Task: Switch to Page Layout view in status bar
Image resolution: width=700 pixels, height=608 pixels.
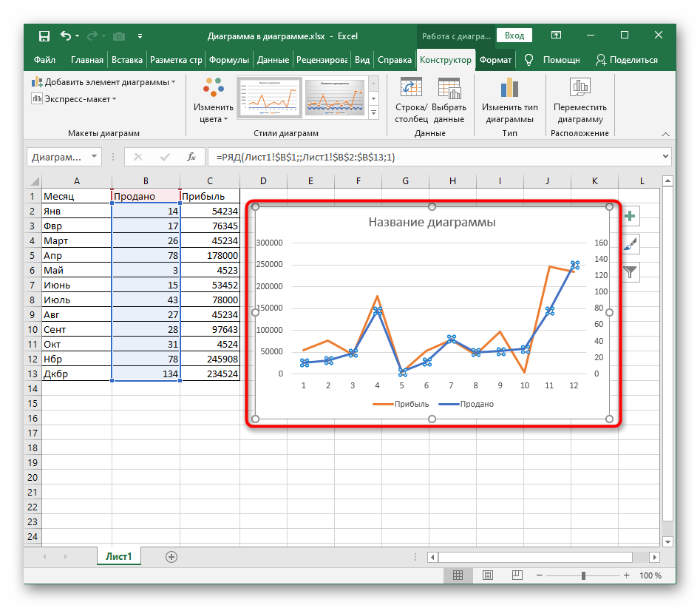Action: click(487, 575)
